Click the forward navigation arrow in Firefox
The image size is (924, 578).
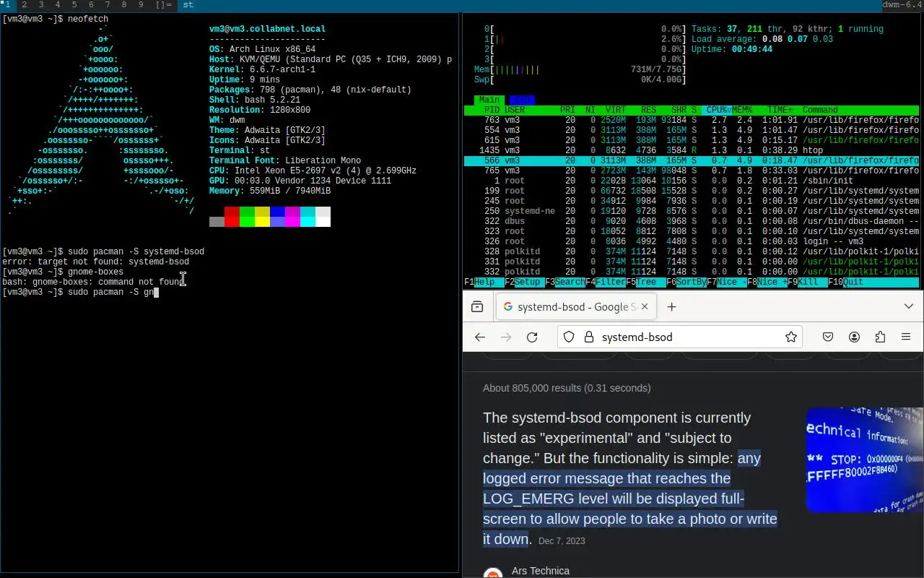pyautogui.click(x=506, y=337)
